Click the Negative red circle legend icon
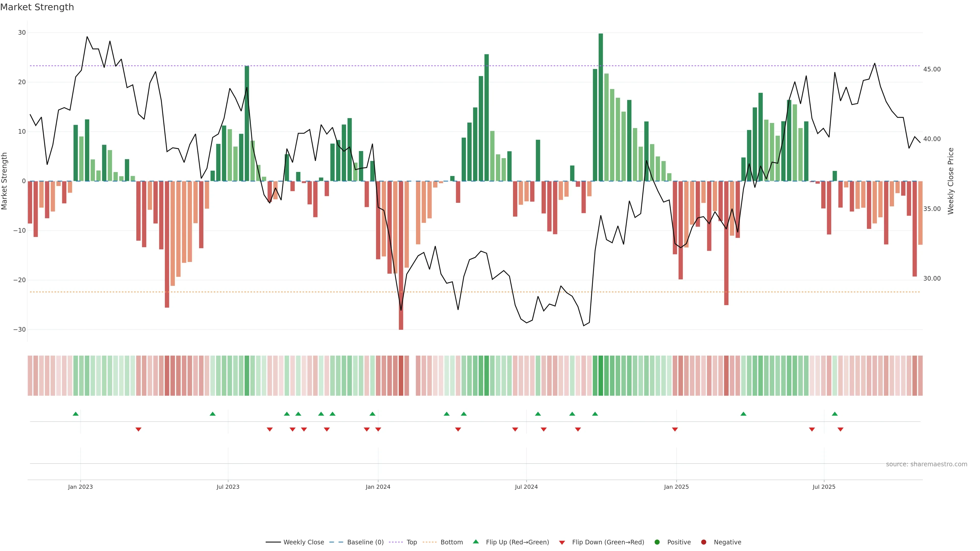Viewport: 980px width, 551px height. 703,542
